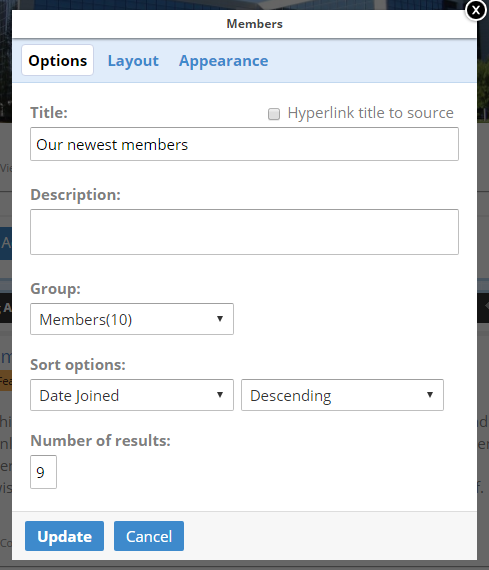Click the Members dialog title bar
The image size is (489, 570).
point(244,24)
